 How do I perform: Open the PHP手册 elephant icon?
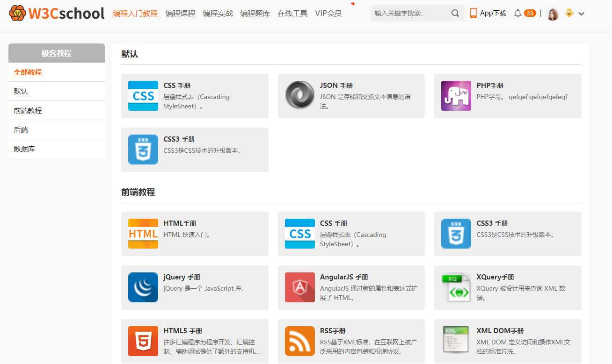(456, 96)
